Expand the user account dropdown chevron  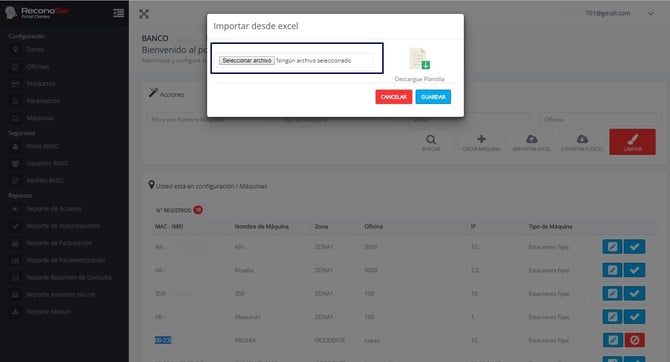pos(650,14)
